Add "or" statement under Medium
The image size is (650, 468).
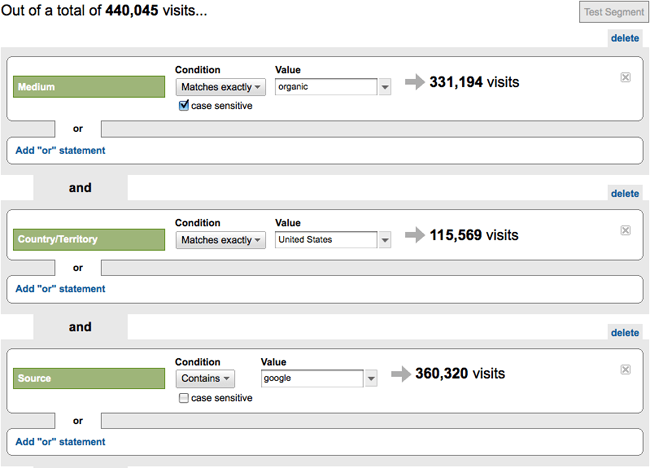(x=60, y=150)
